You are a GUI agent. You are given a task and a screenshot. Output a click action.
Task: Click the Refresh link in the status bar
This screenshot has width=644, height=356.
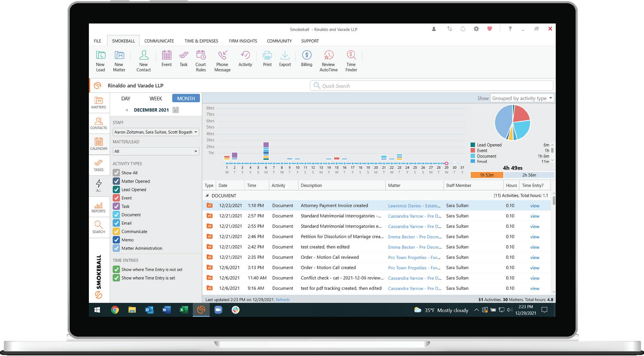click(x=282, y=300)
